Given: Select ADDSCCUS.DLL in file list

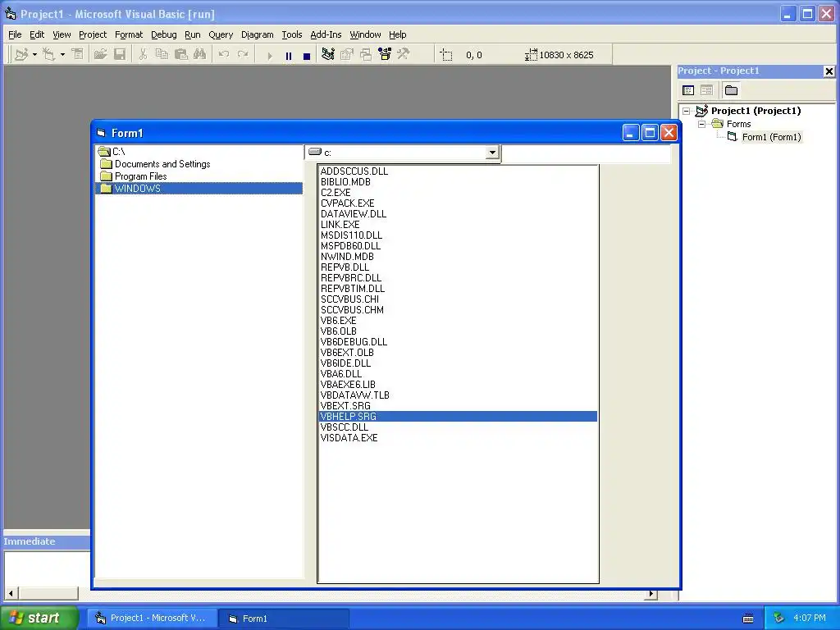Looking at the screenshot, I should [x=458, y=171].
